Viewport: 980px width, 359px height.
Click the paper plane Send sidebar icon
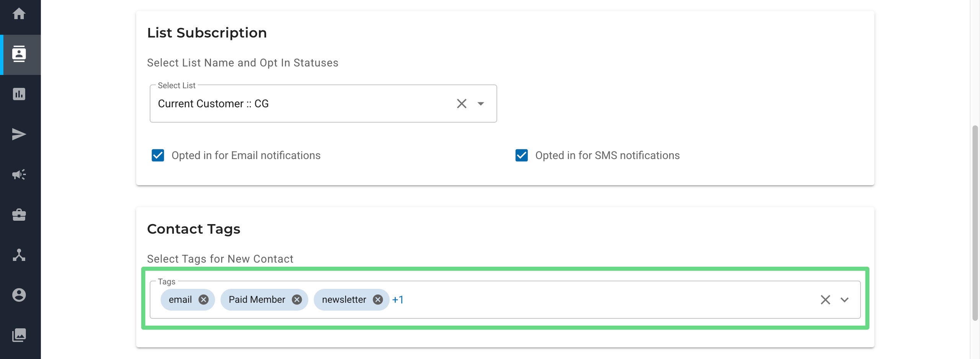[19, 134]
